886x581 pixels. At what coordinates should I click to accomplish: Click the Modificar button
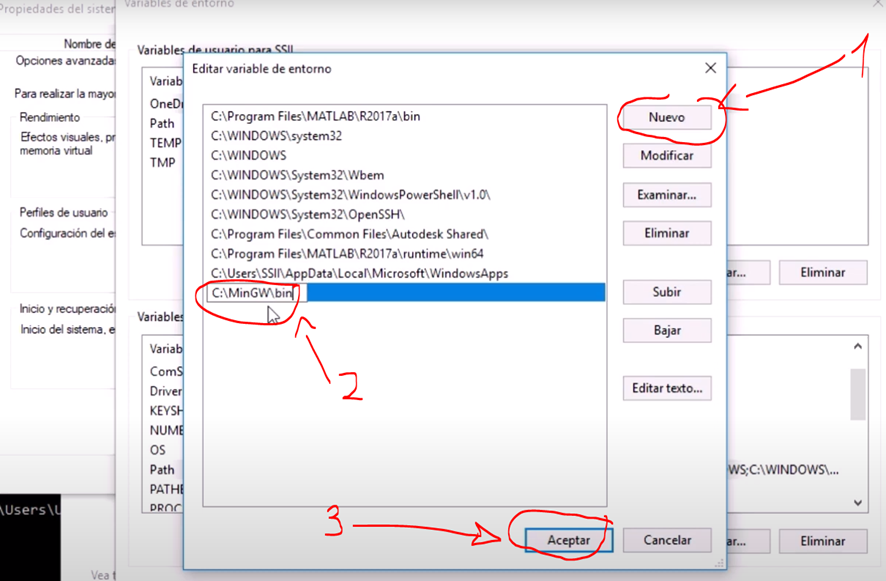(666, 156)
